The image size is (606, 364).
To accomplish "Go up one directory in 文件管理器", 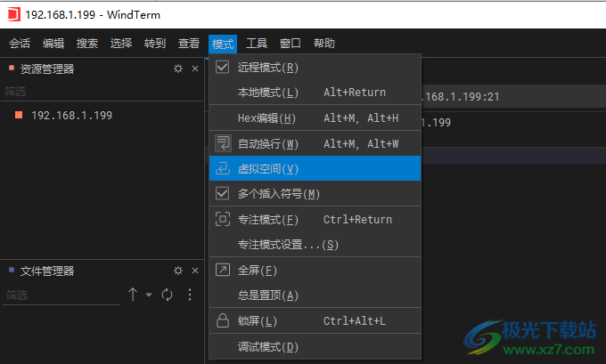I will (133, 295).
